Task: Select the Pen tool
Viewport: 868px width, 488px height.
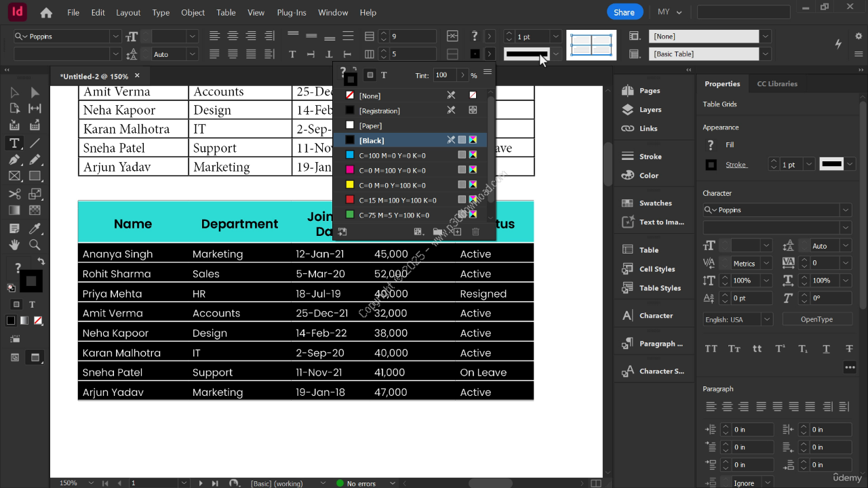Action: 14,160
